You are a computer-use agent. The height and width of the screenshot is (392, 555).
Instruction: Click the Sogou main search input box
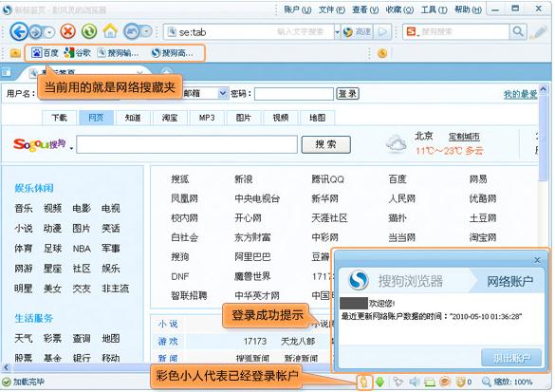click(x=187, y=144)
